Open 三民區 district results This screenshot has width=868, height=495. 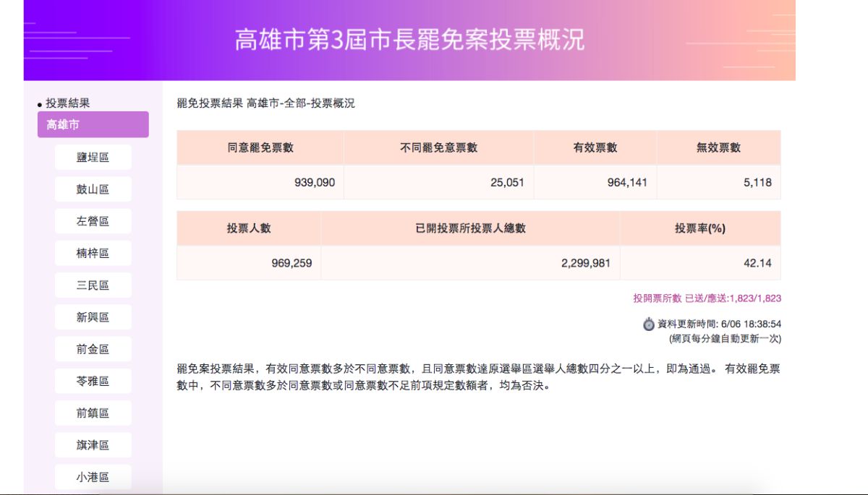pyautogui.click(x=93, y=285)
